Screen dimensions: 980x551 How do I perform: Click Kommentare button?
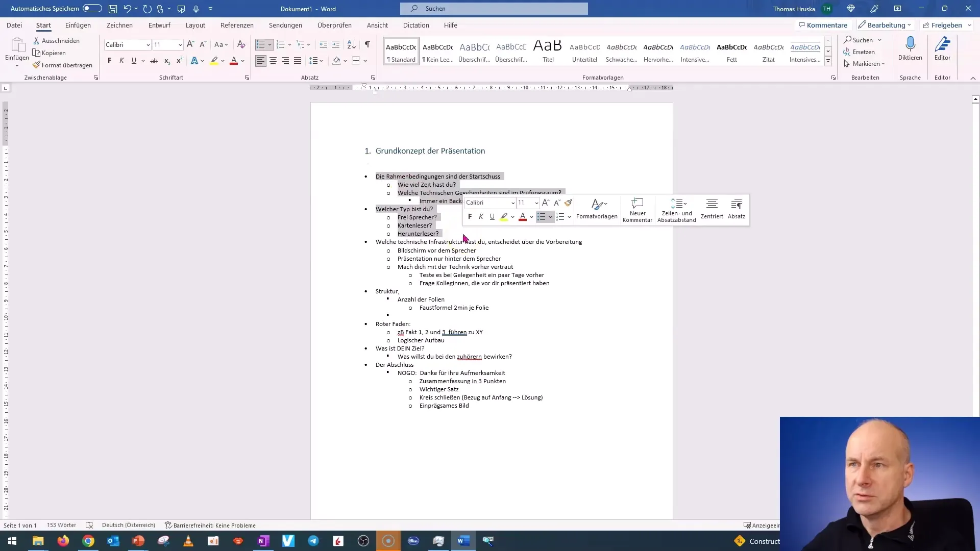(823, 25)
